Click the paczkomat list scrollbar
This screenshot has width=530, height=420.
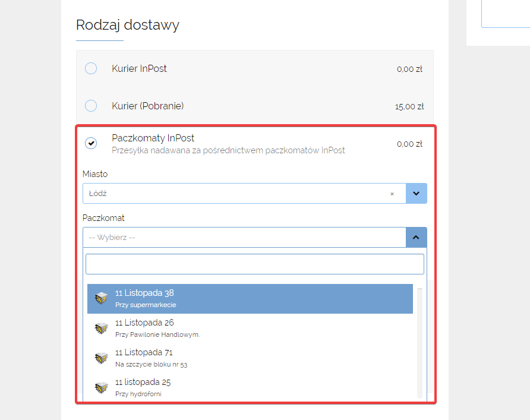[420, 343]
